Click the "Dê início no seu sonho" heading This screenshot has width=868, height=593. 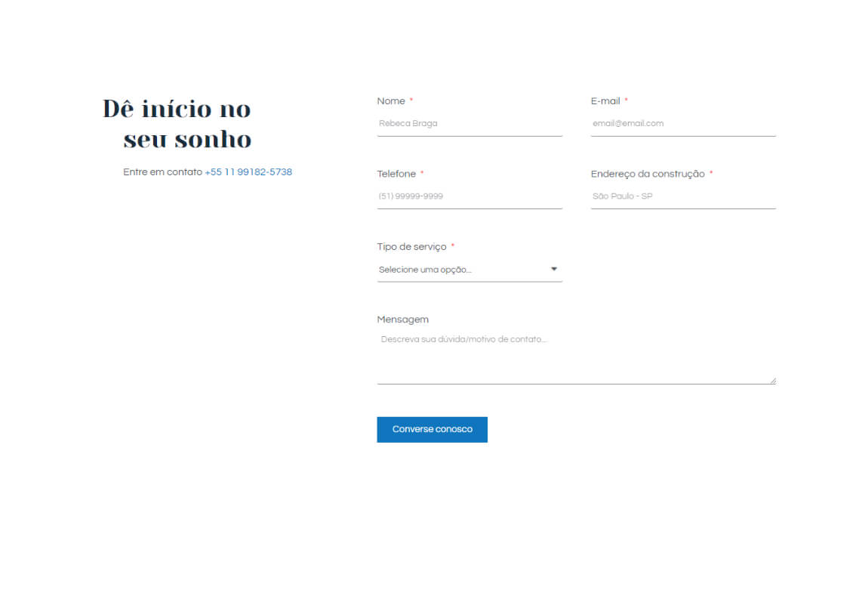[x=177, y=124]
